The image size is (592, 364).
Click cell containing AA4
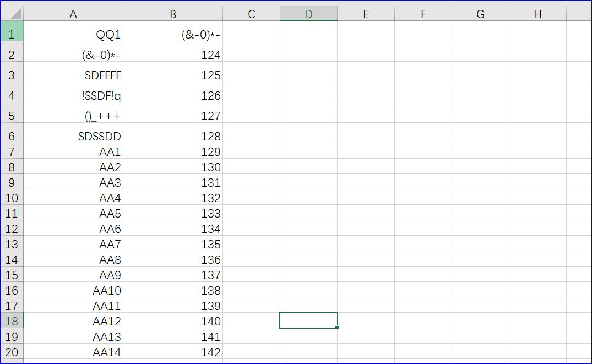coord(73,197)
